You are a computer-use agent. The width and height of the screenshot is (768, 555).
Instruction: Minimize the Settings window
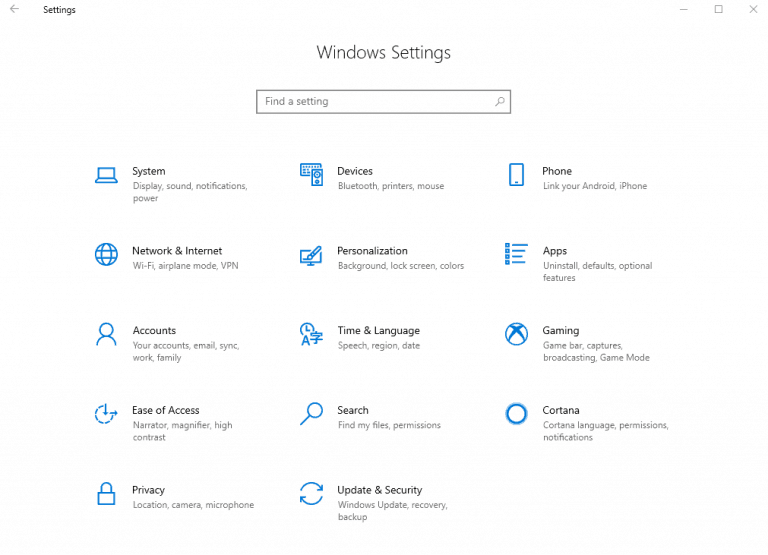point(684,9)
